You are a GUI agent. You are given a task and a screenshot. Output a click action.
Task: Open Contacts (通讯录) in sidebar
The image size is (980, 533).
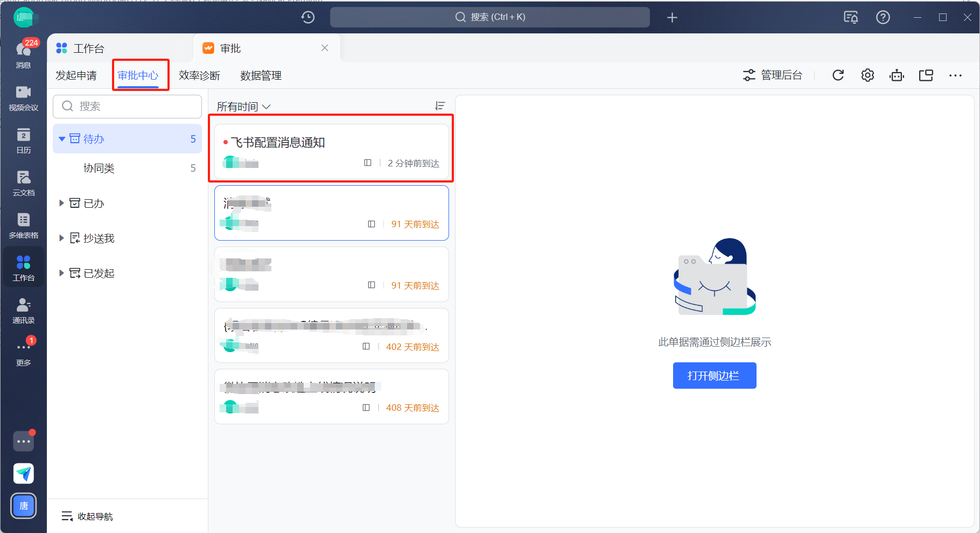[x=23, y=310]
